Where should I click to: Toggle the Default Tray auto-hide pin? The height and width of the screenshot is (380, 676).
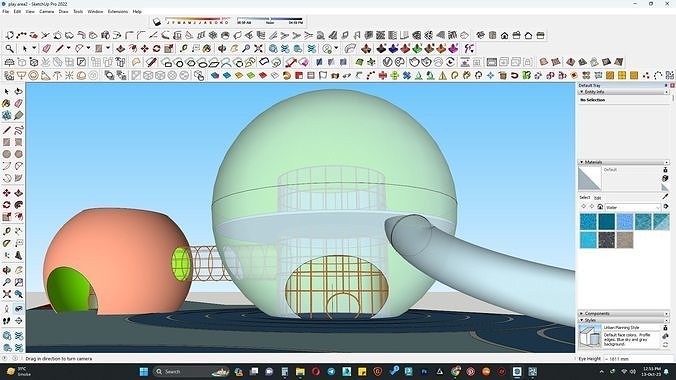666,85
